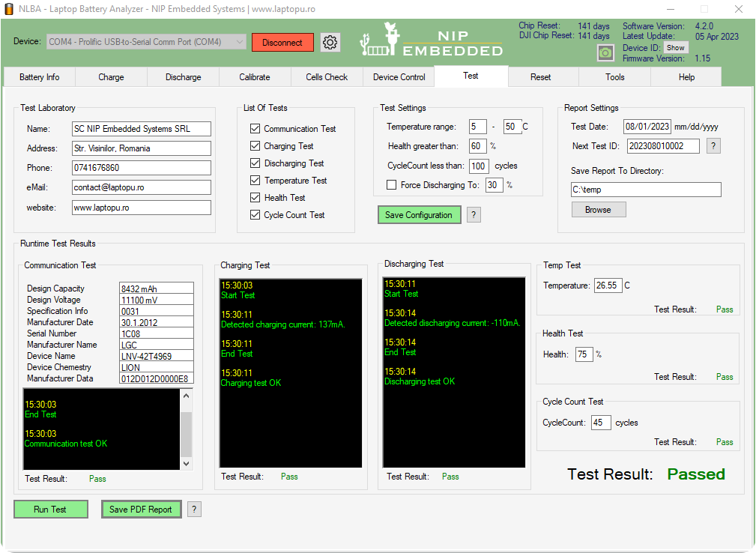Click the battery app icon in title bar
Image resolution: width=756 pixels, height=553 pixels.
9,9
